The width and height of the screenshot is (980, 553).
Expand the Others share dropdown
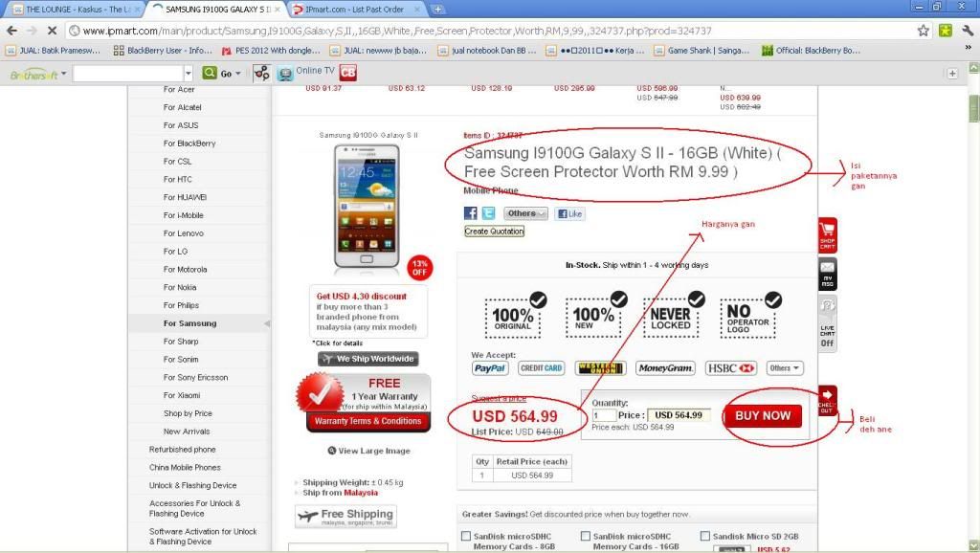[525, 213]
